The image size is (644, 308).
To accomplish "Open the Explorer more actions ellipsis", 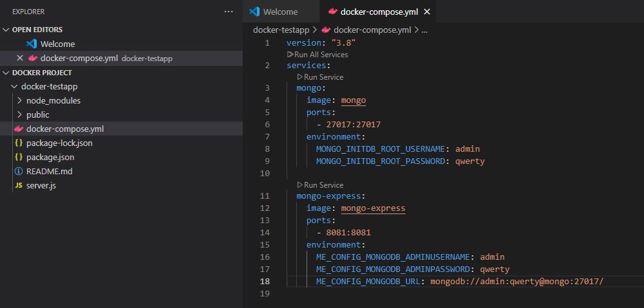I will 229,12.
